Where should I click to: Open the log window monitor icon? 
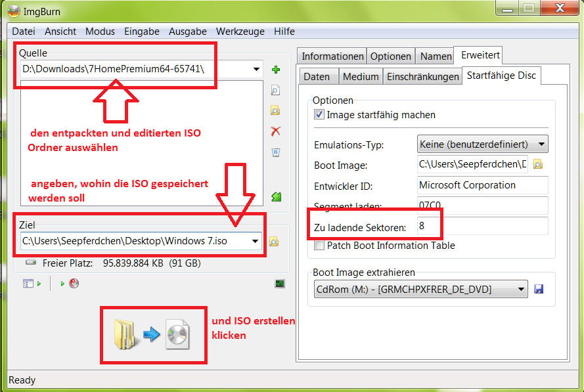(x=280, y=284)
